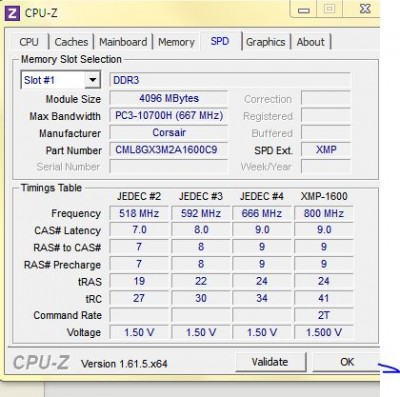Click the 666 MHz frequency cell
Screen dimensions: 400x397
pyautogui.click(x=262, y=213)
